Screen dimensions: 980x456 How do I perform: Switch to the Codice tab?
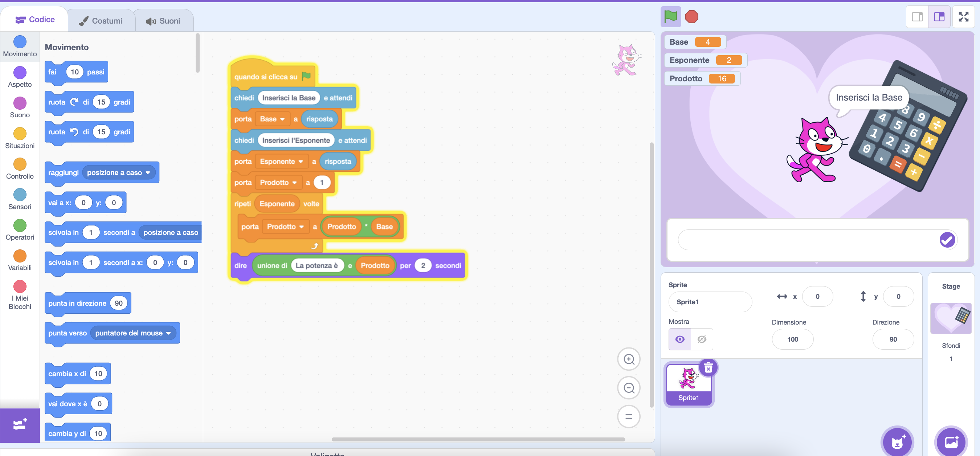35,19
